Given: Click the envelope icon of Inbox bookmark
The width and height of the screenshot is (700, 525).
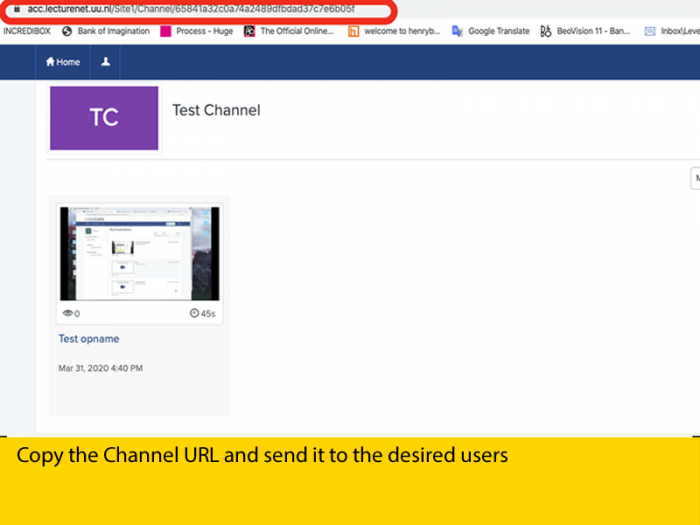Looking at the screenshot, I should pyautogui.click(x=650, y=31).
